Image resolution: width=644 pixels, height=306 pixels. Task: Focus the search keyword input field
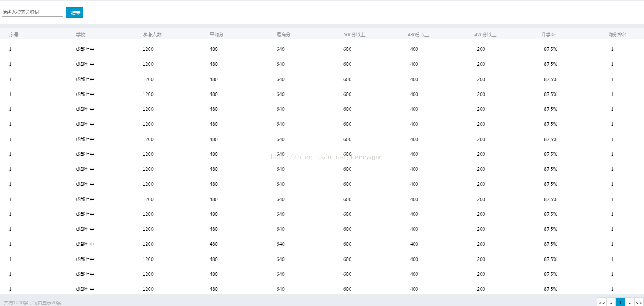[32, 12]
